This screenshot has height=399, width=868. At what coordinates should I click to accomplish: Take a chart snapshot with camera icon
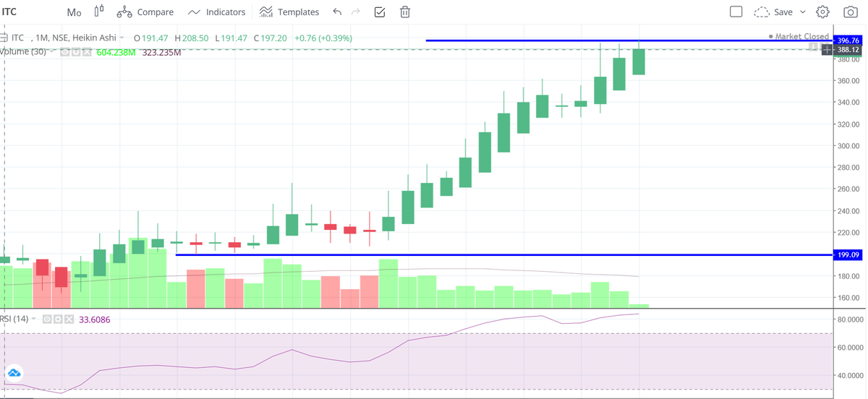tap(851, 12)
